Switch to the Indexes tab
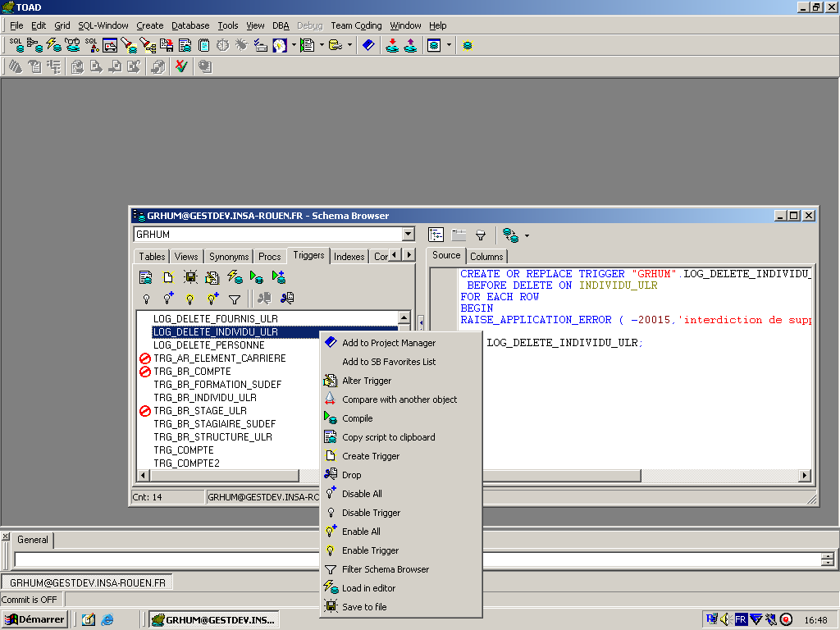The width and height of the screenshot is (840, 630). pyautogui.click(x=349, y=257)
